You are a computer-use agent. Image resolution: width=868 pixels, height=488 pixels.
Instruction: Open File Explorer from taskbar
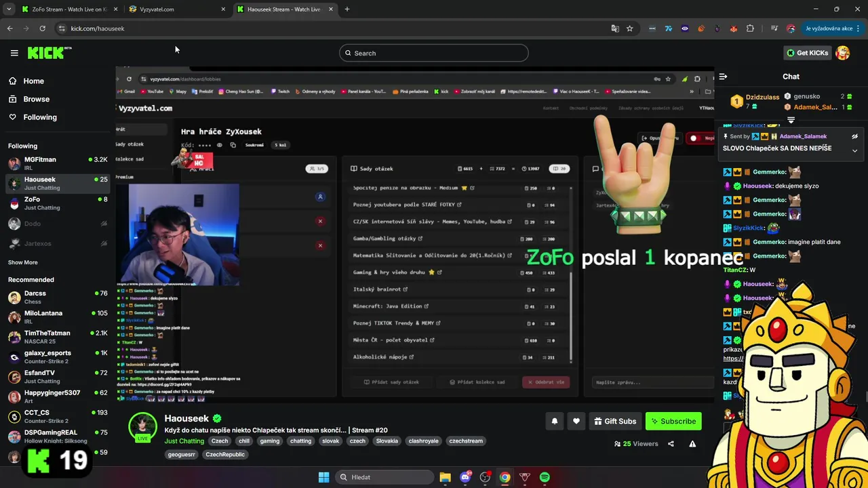(445, 477)
